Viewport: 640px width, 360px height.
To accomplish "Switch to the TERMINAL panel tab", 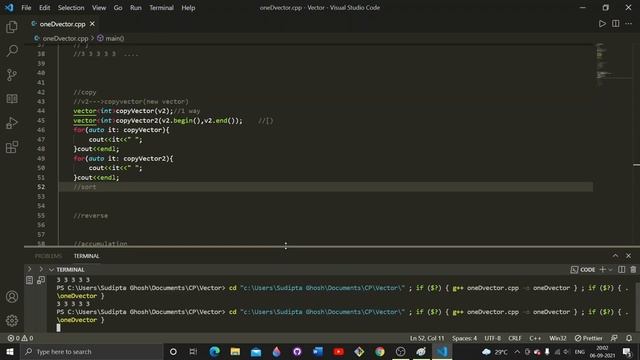I will (x=87, y=256).
